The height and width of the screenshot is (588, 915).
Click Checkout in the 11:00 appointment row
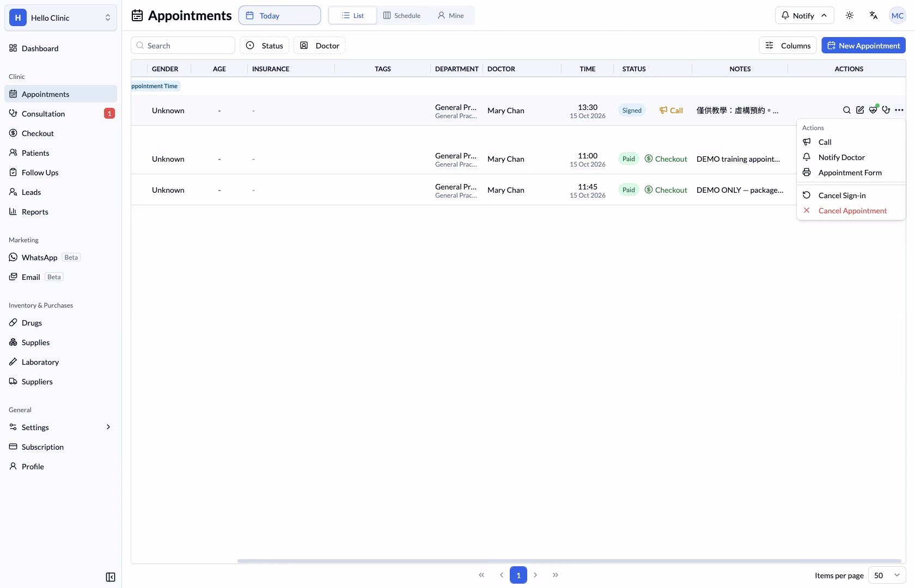point(666,159)
